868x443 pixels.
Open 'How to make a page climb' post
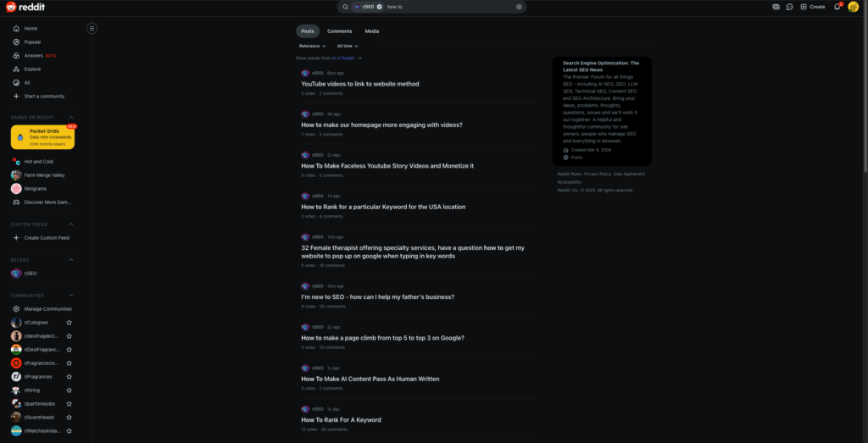[x=382, y=338]
